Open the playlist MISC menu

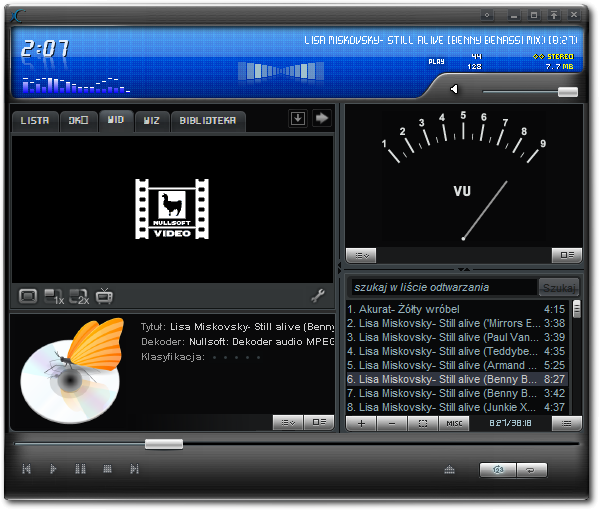pos(454,423)
